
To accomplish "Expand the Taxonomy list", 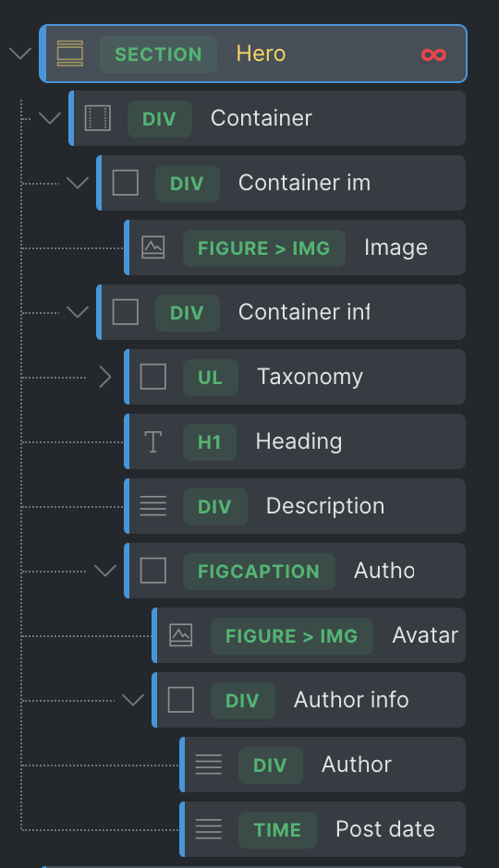I will coord(105,377).
